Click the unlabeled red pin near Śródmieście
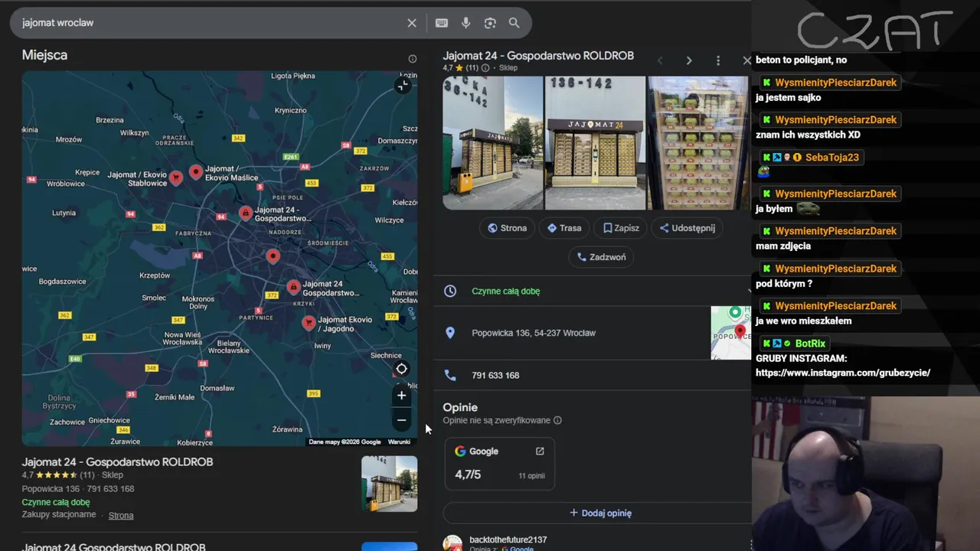The image size is (980, 551). click(x=273, y=256)
